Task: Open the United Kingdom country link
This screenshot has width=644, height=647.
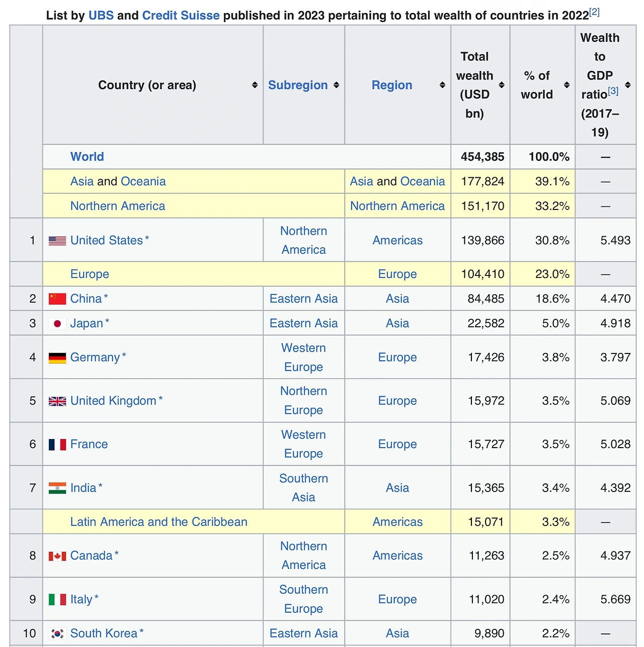Action: pos(113,401)
